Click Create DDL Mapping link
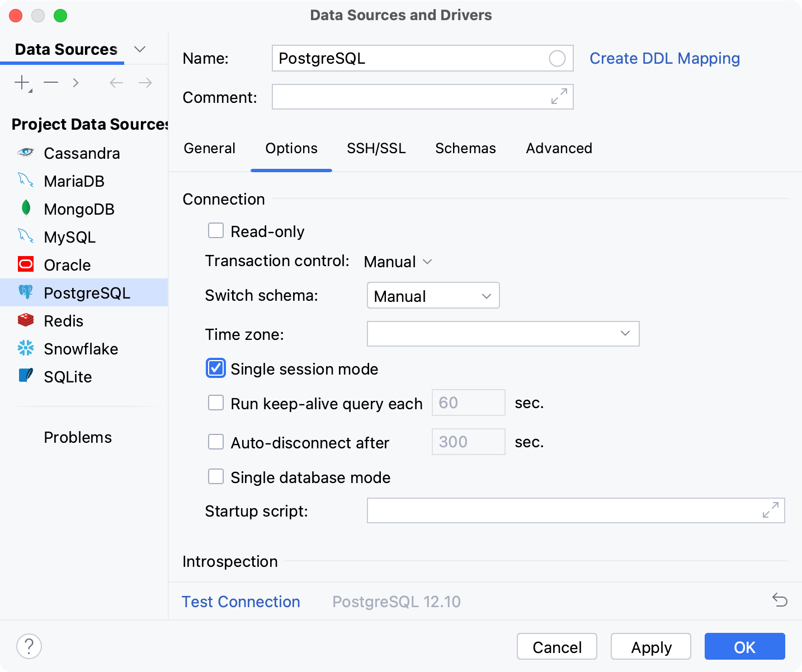This screenshot has height=672, width=802. click(664, 58)
